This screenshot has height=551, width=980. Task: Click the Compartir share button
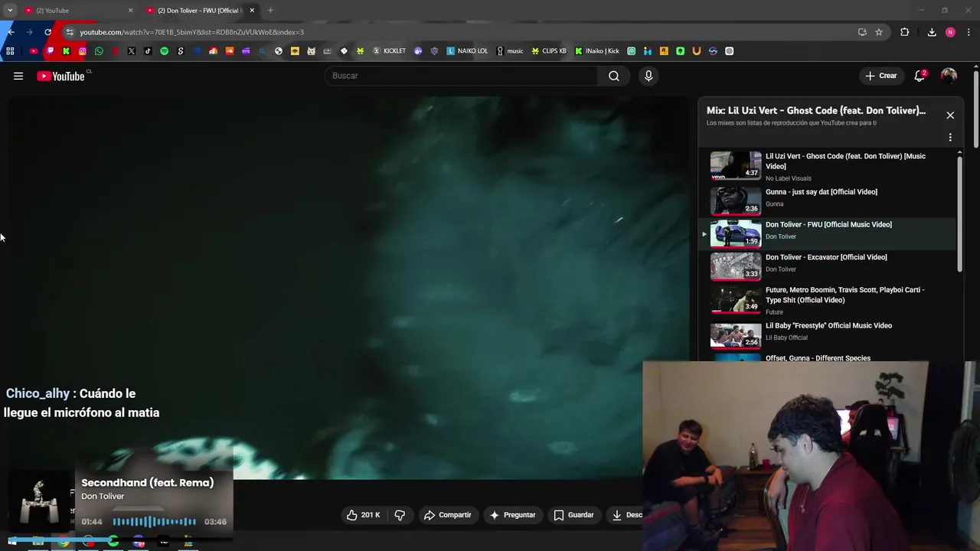click(447, 515)
